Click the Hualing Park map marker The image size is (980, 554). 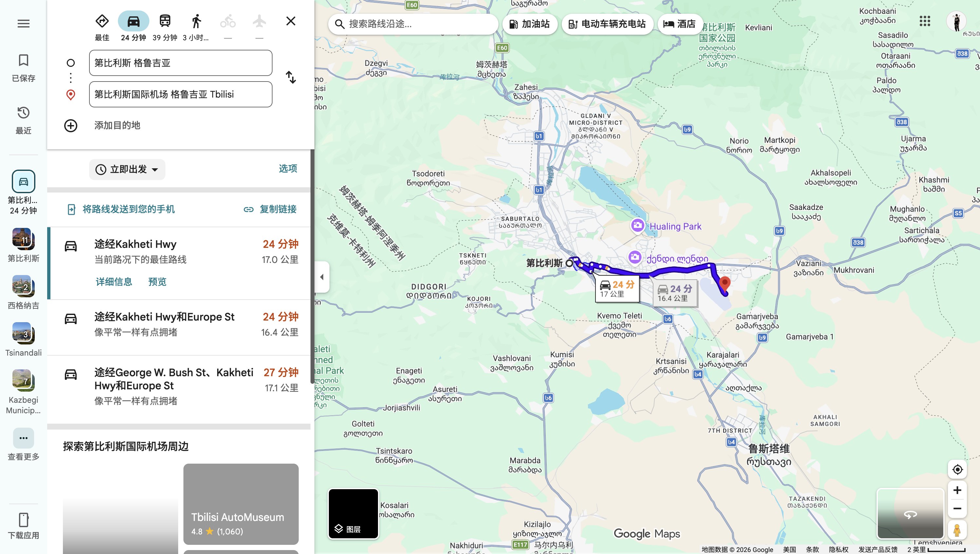point(637,226)
